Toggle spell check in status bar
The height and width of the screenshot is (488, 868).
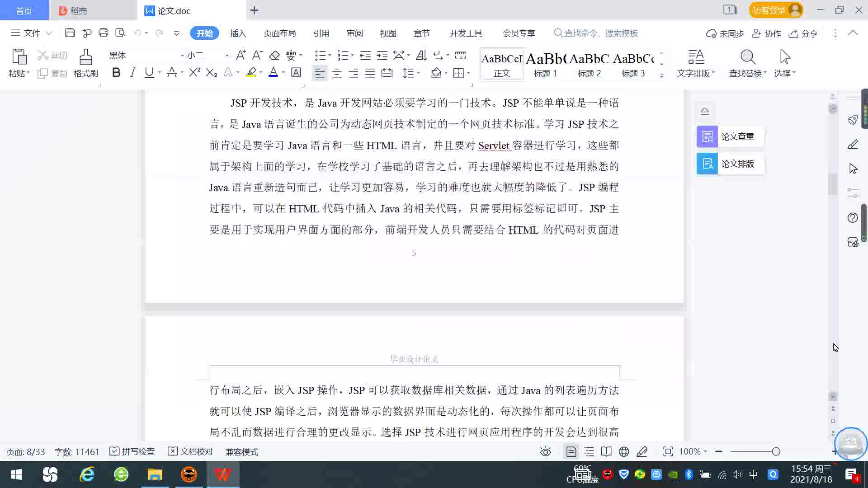[x=132, y=451]
